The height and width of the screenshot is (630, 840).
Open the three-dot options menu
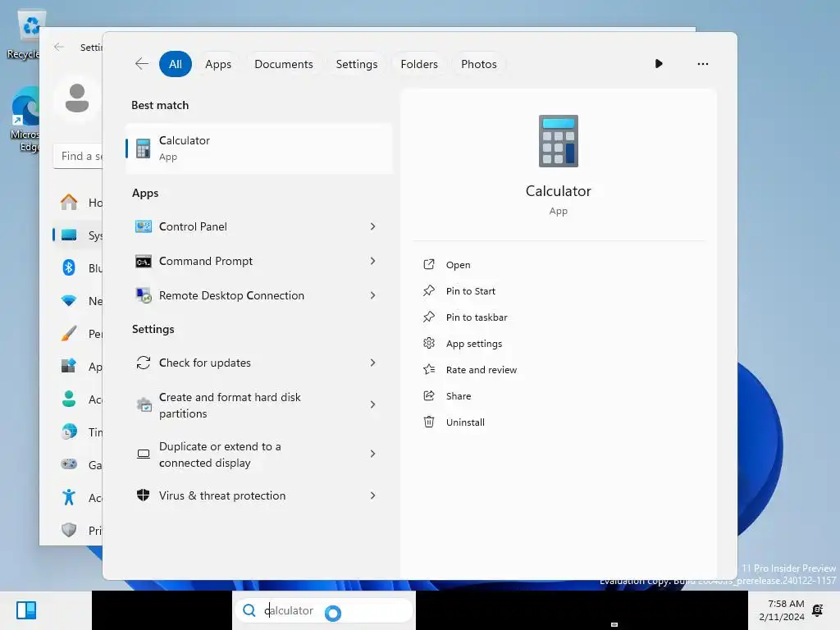pos(702,64)
